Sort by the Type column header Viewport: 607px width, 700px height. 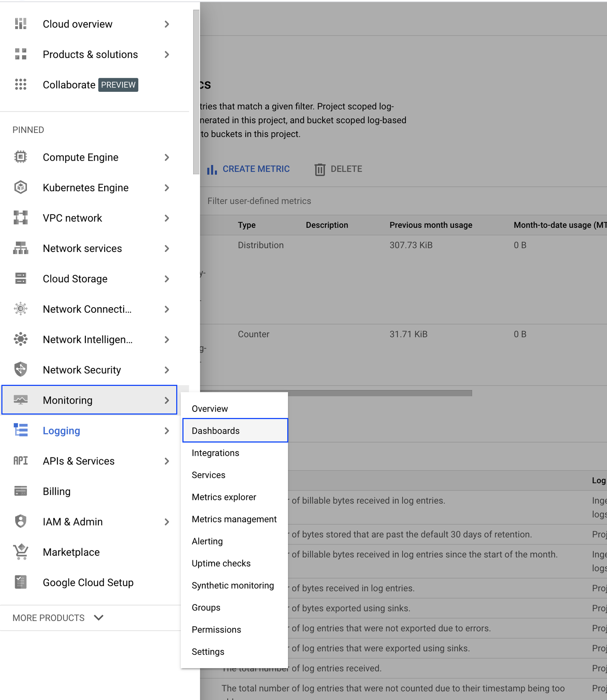pos(247,225)
